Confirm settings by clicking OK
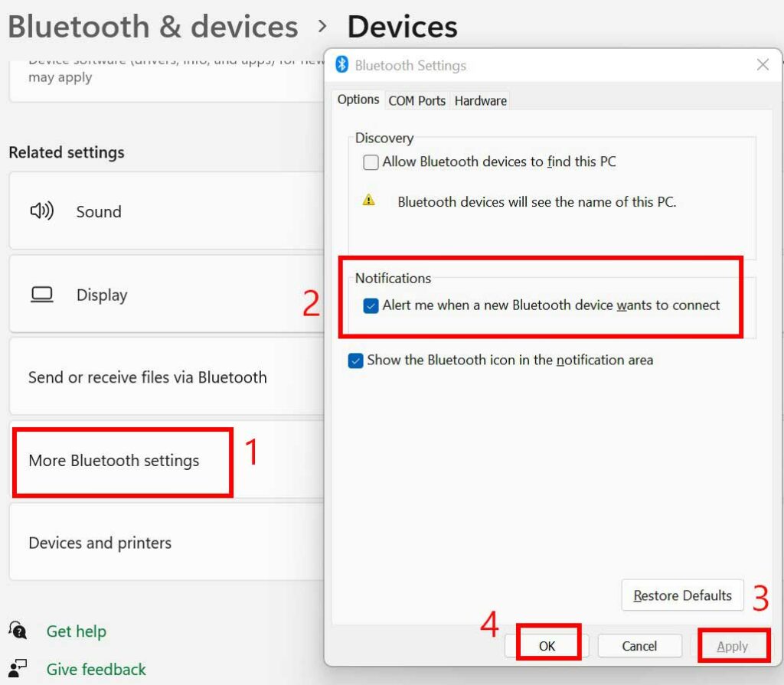Image resolution: width=784 pixels, height=685 pixels. tap(545, 645)
